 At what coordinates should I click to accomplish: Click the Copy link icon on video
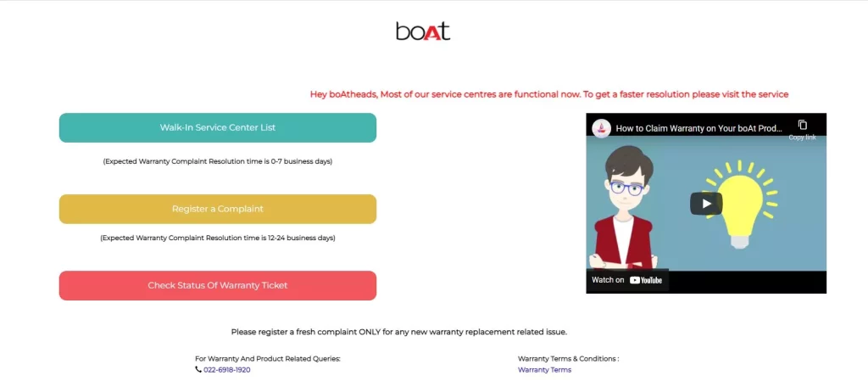(x=802, y=126)
